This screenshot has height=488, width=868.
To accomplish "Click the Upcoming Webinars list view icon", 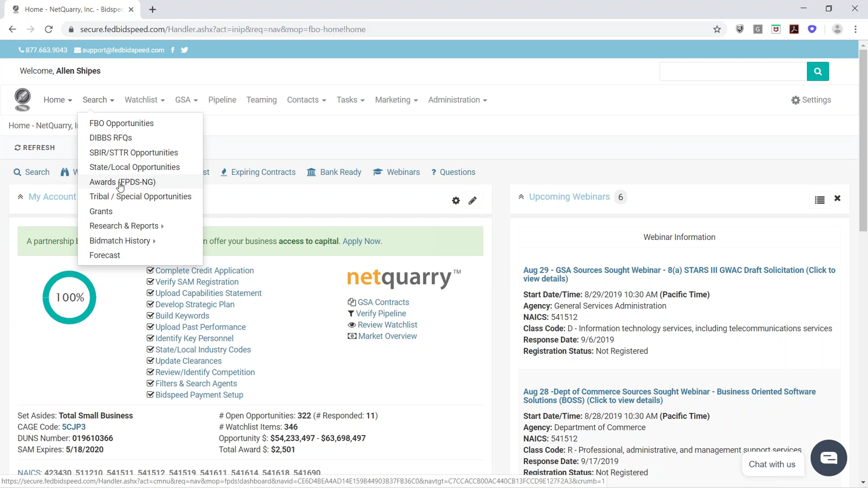I will click(820, 200).
